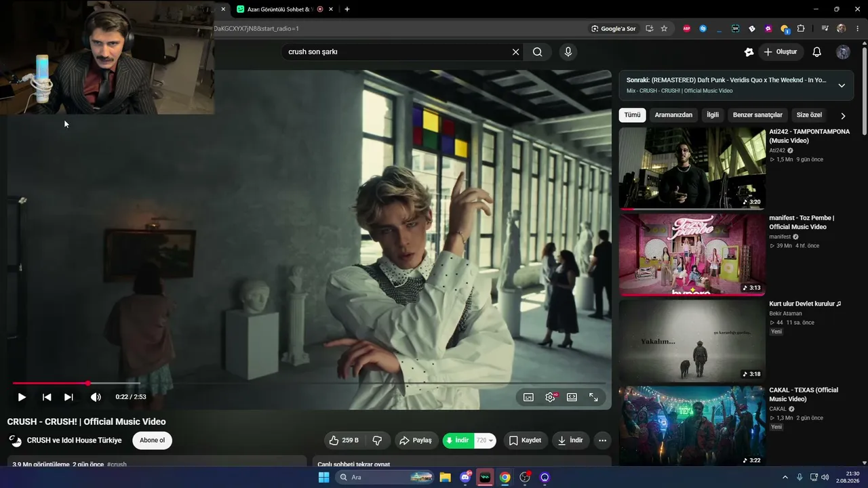
Task: Enter fullscreen on the video player
Action: coord(593,397)
